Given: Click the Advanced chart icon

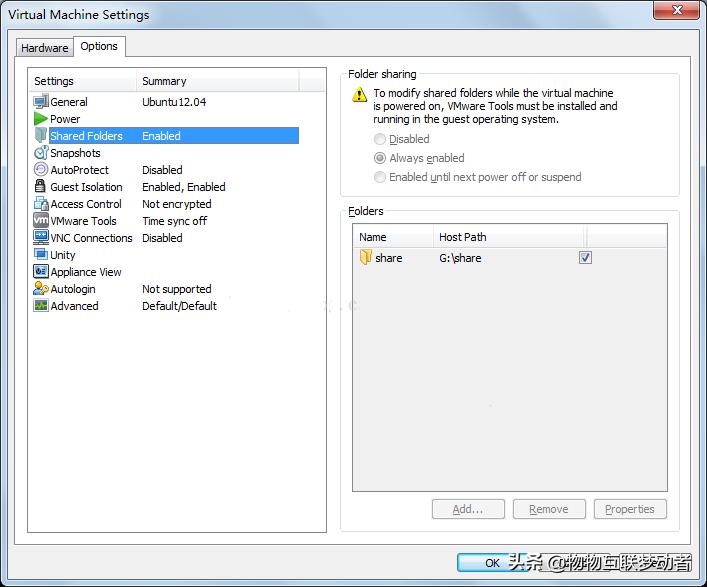Looking at the screenshot, I should [41, 305].
